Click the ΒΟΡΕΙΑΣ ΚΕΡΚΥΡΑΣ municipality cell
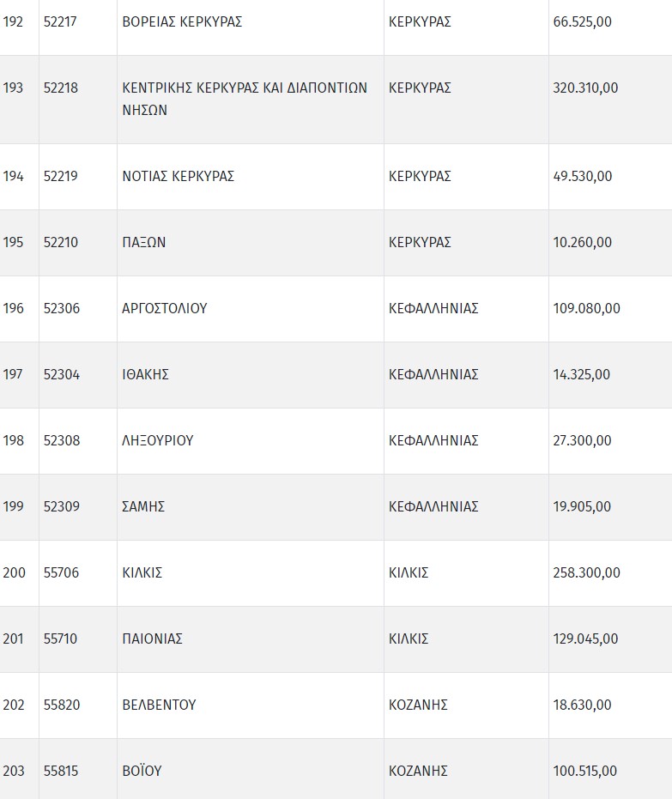 [183, 21]
